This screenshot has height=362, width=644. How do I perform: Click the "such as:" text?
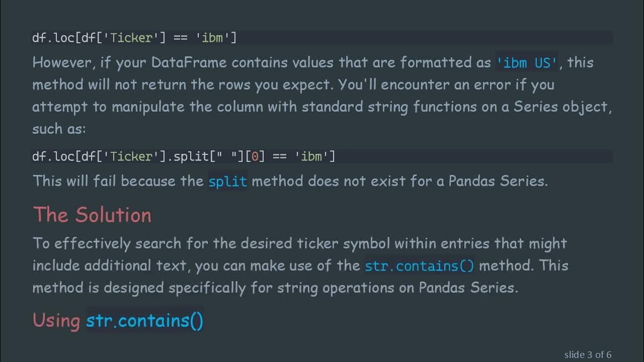point(59,129)
